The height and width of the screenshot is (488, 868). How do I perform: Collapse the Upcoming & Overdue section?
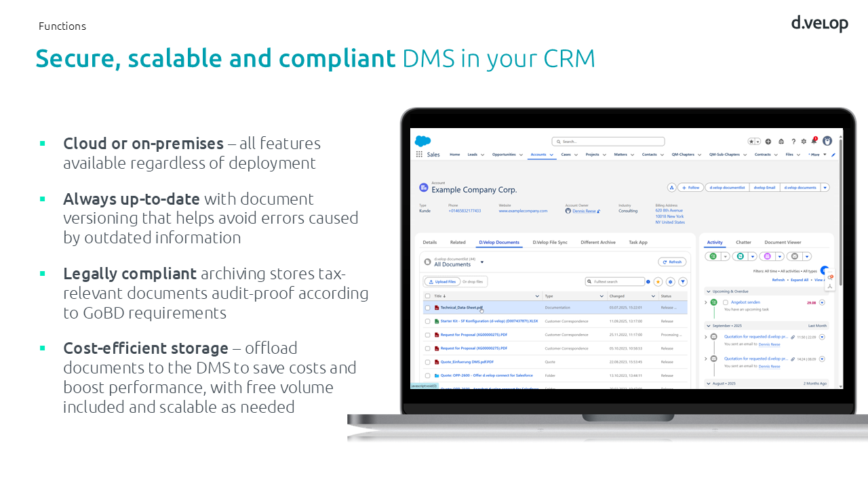(708, 291)
